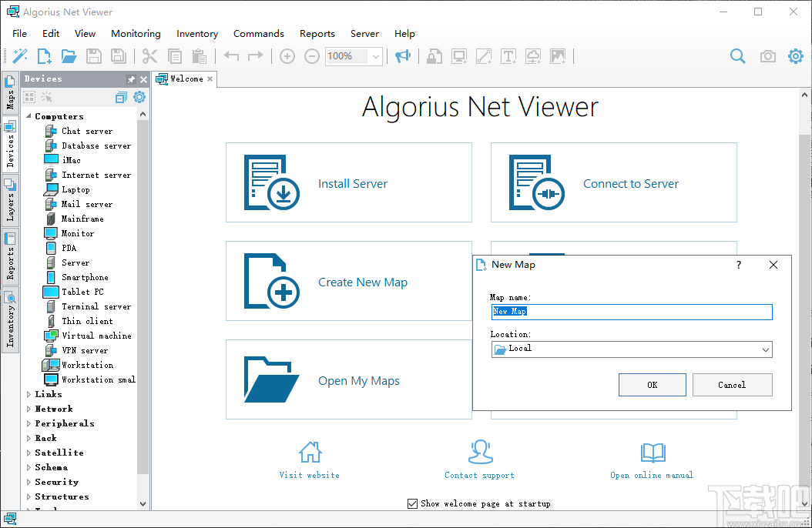Click the Add Link toolbar icon

click(484, 56)
